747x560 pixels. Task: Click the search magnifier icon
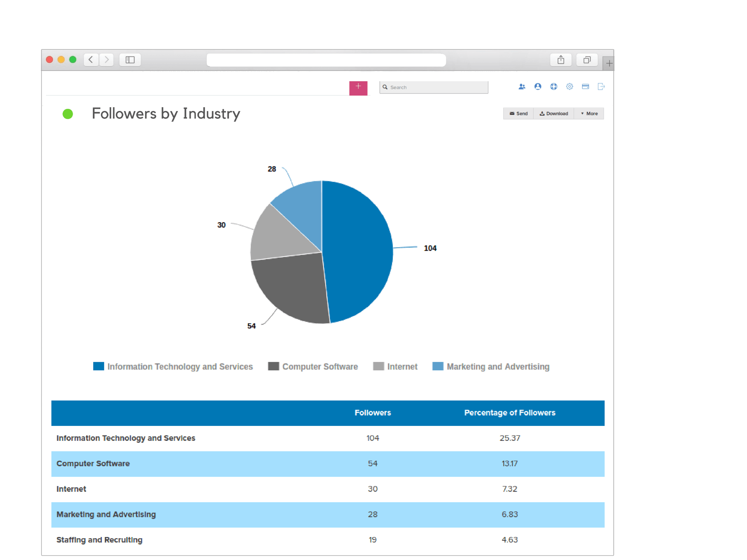pyautogui.click(x=385, y=87)
